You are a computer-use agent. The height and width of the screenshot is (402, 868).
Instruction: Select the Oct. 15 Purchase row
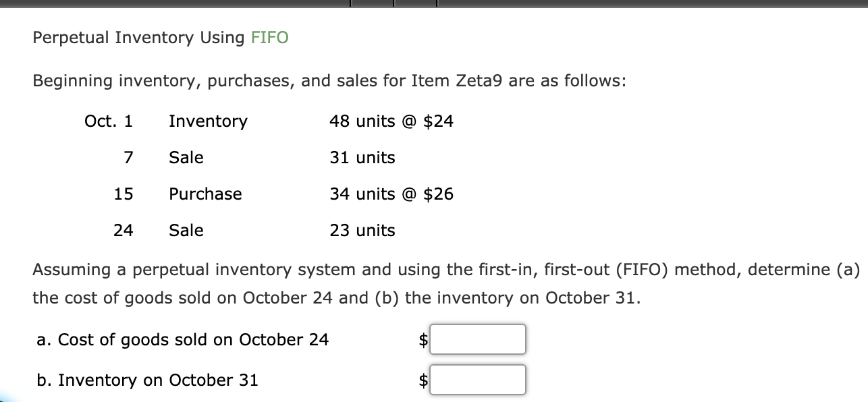[270, 194]
